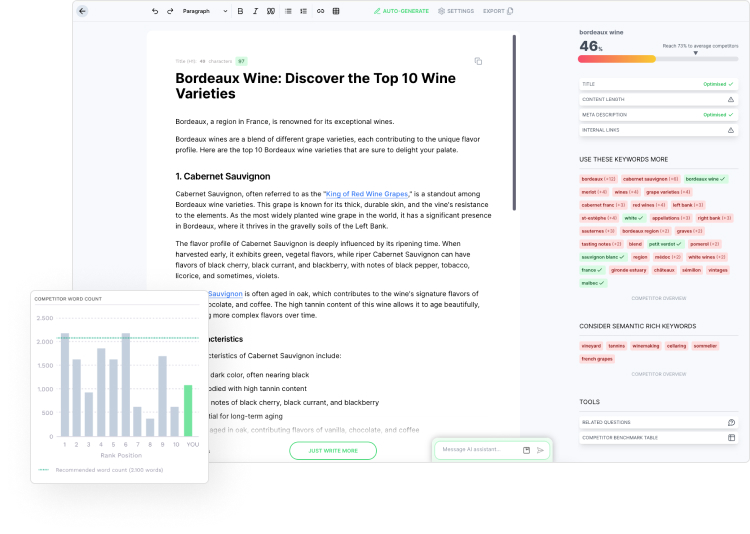Click the Just Write More button
The image size is (750, 534).
[333, 451]
